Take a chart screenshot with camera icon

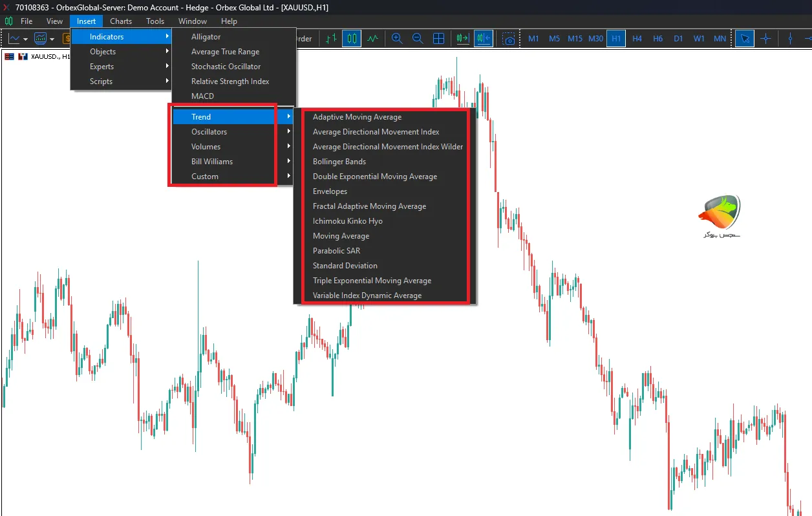(509, 39)
